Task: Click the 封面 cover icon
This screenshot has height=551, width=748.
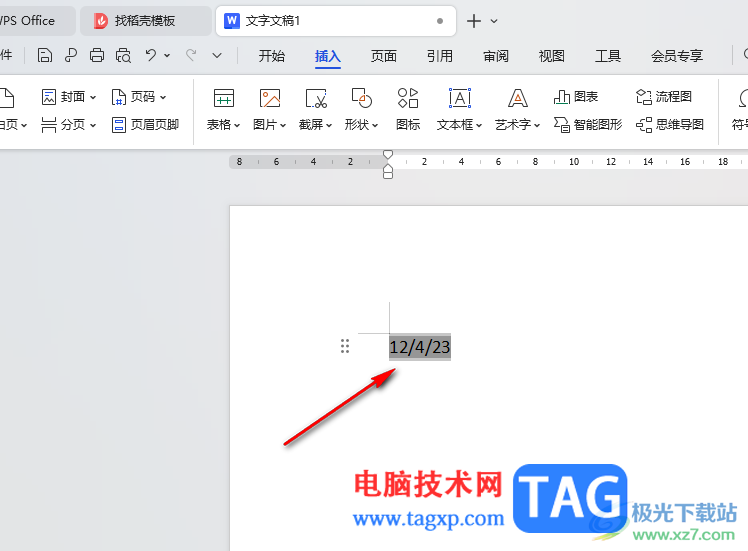Action: pyautogui.click(x=49, y=97)
